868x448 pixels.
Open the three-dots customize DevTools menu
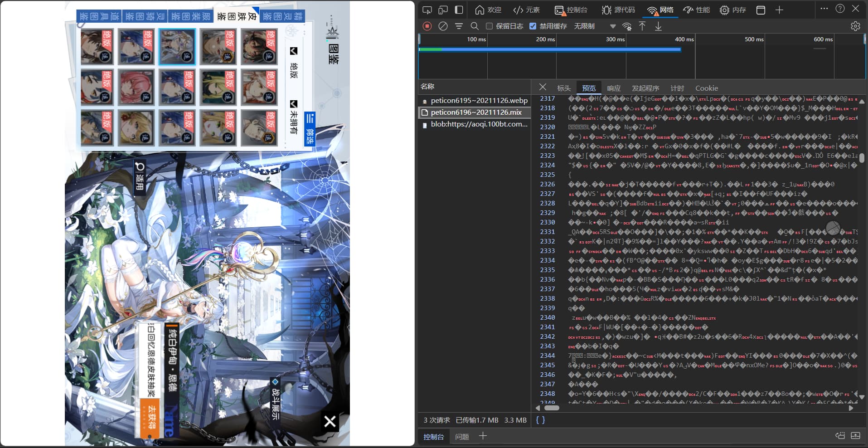pyautogui.click(x=824, y=9)
